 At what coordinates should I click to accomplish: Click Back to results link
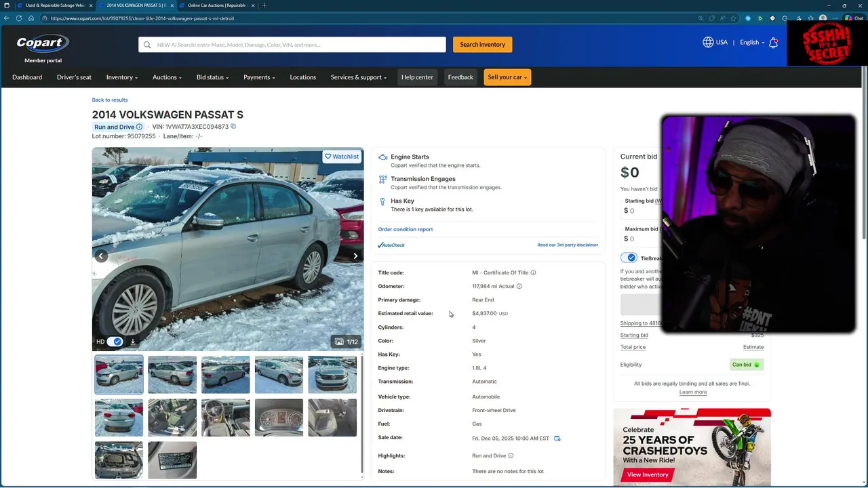tap(110, 100)
